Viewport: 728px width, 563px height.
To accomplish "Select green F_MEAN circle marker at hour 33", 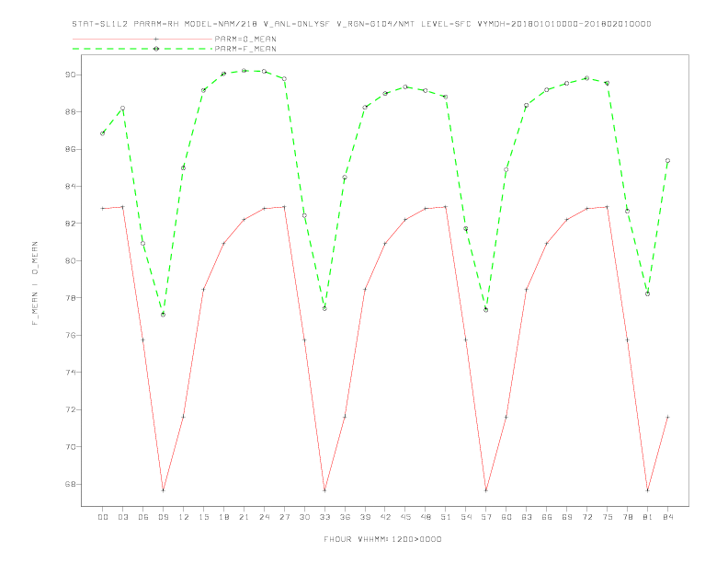I will click(324, 308).
